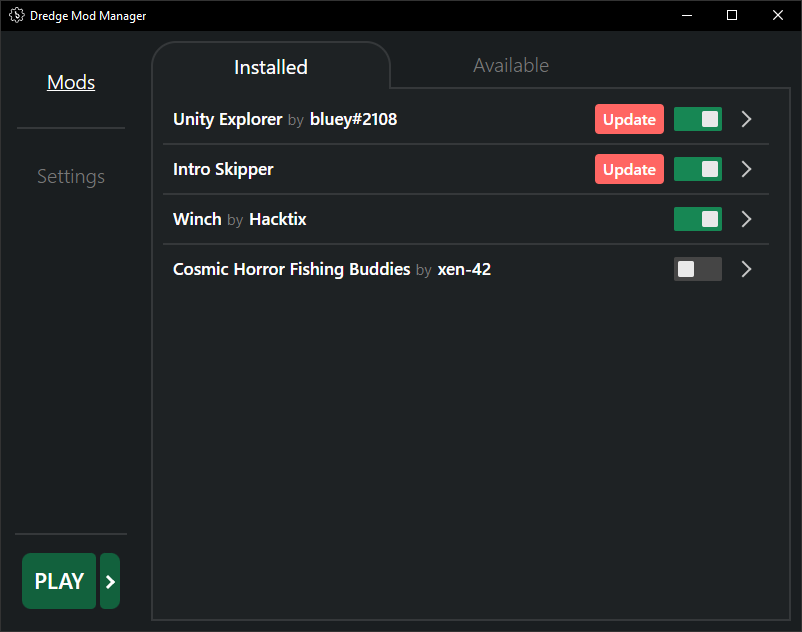Click Update for Intro Skipper
802x632 pixels.
[629, 169]
